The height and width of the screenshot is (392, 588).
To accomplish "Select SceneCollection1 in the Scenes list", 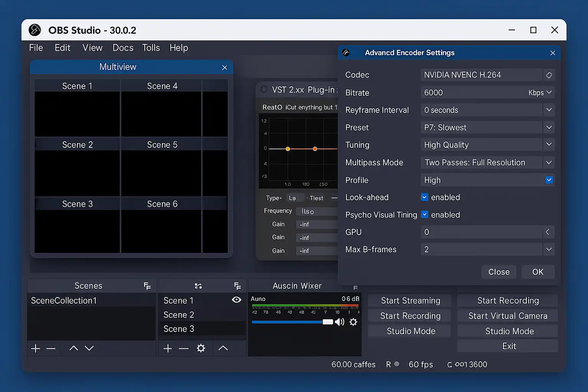I will click(91, 301).
